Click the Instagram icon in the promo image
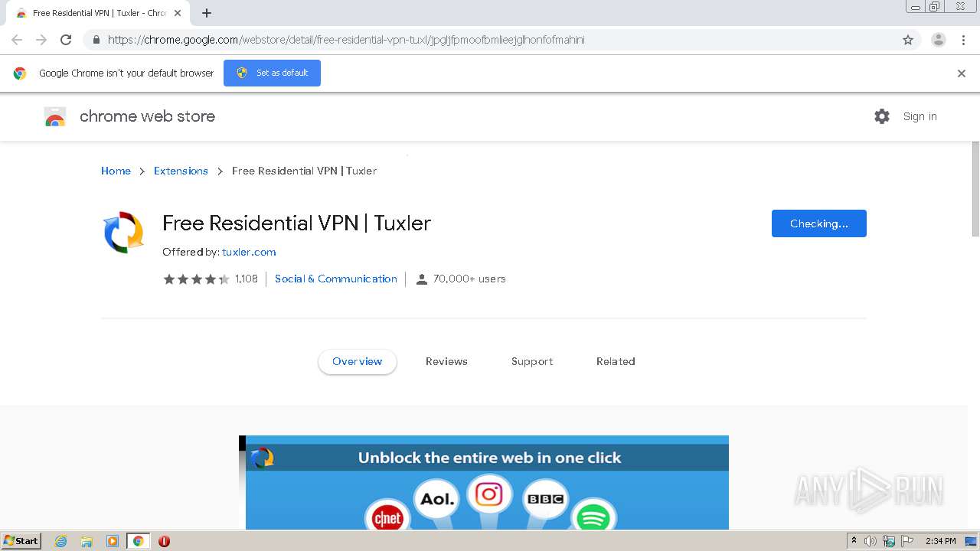Screen dimensions: 980x551 (x=489, y=494)
